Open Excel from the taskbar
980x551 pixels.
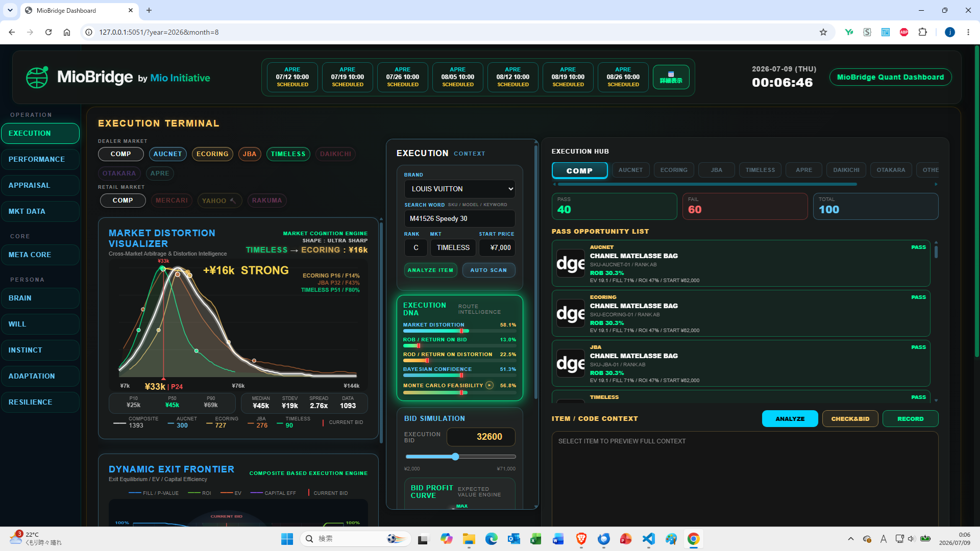[x=535, y=539]
